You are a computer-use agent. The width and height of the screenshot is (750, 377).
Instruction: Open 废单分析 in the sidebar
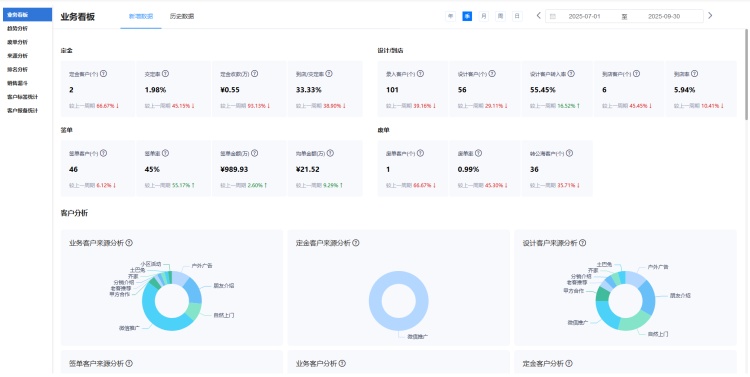27,42
